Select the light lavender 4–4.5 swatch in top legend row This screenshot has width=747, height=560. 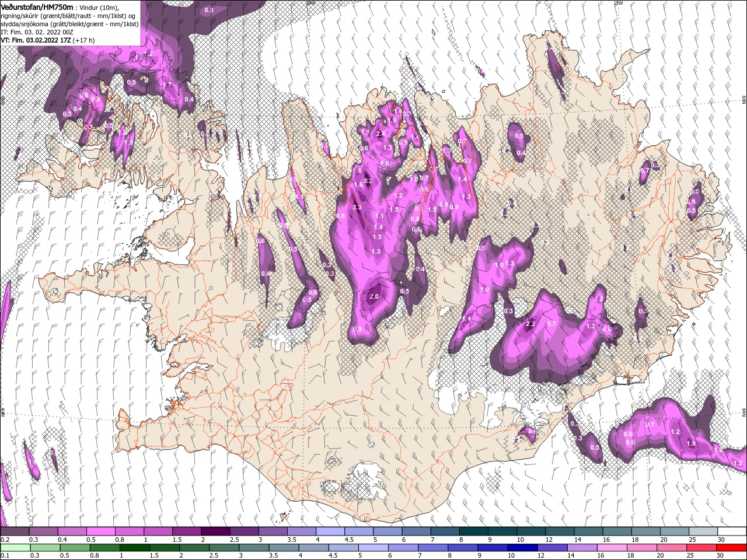tap(330, 531)
